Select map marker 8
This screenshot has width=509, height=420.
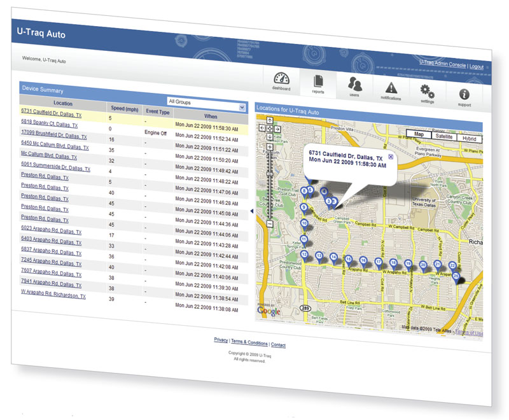click(x=304, y=192)
